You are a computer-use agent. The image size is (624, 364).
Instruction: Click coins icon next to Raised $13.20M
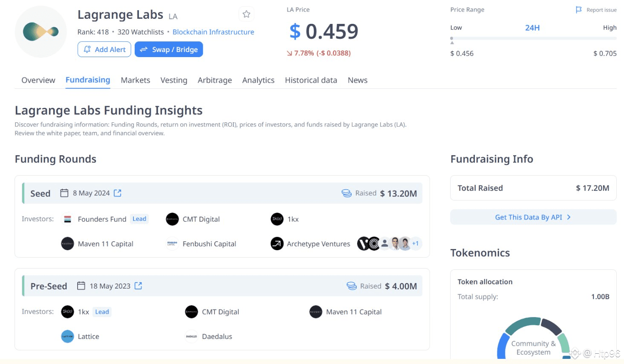click(x=347, y=193)
